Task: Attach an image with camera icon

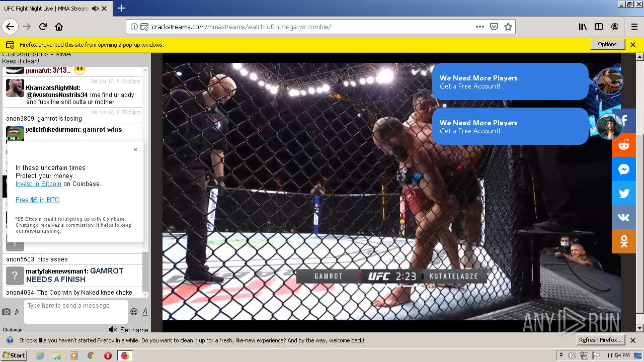Action: [7, 312]
